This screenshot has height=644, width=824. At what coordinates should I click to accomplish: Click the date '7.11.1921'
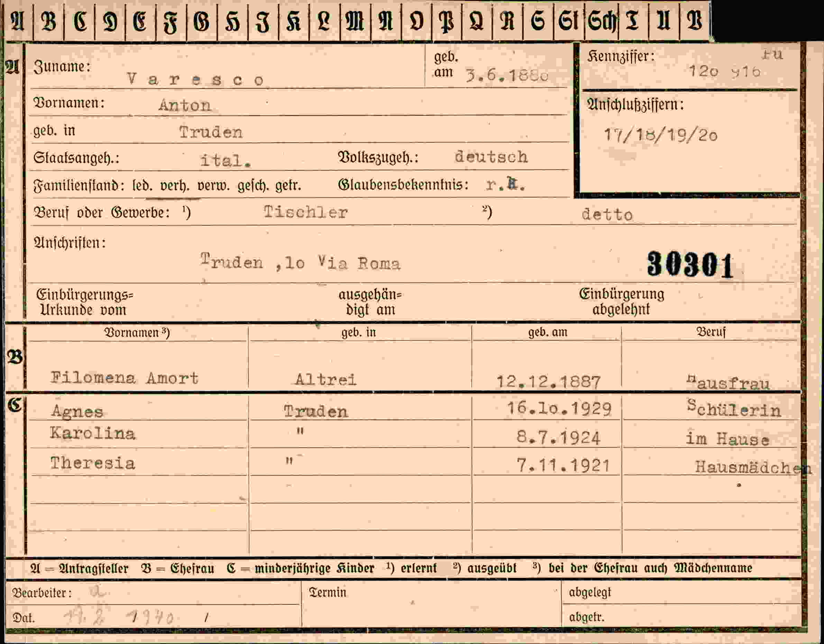tap(563, 466)
